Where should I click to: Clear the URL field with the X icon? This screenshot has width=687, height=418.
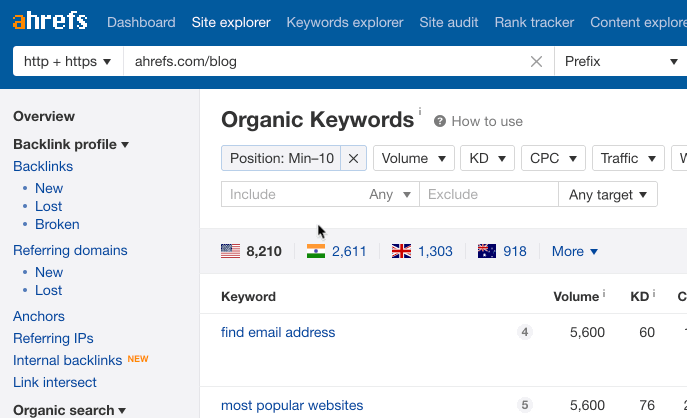click(x=536, y=62)
